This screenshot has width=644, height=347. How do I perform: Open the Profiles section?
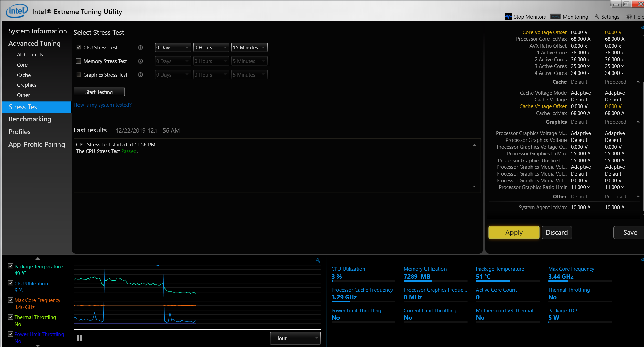pyautogui.click(x=19, y=132)
